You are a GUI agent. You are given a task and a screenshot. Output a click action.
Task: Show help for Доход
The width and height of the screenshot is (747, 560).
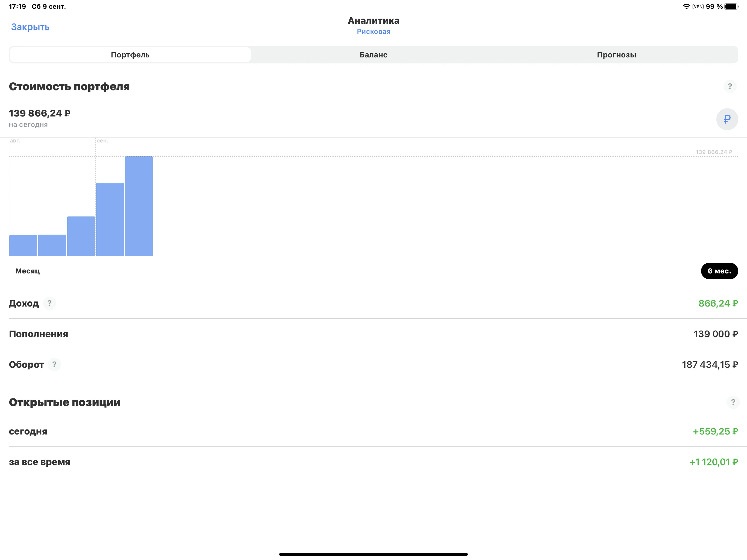(49, 303)
